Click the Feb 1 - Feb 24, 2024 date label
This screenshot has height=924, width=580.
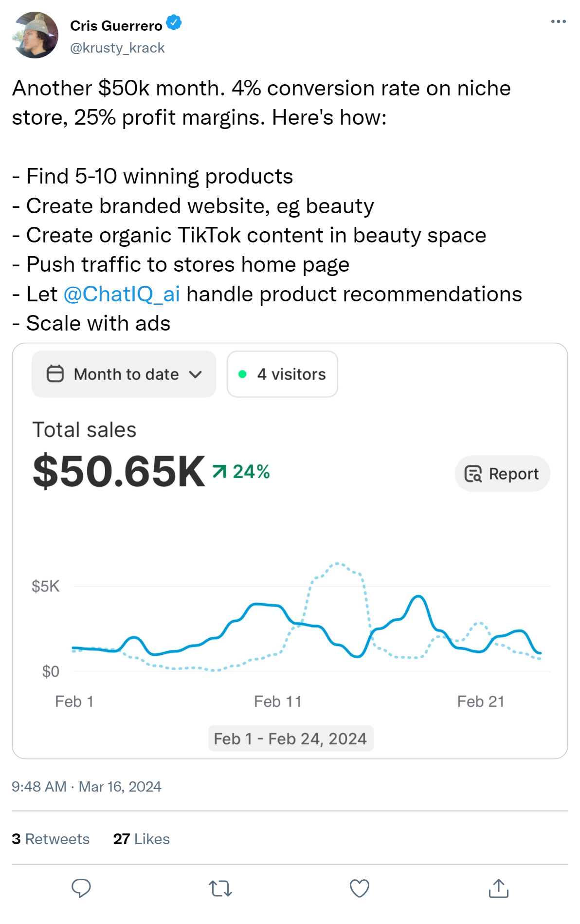[x=290, y=739]
